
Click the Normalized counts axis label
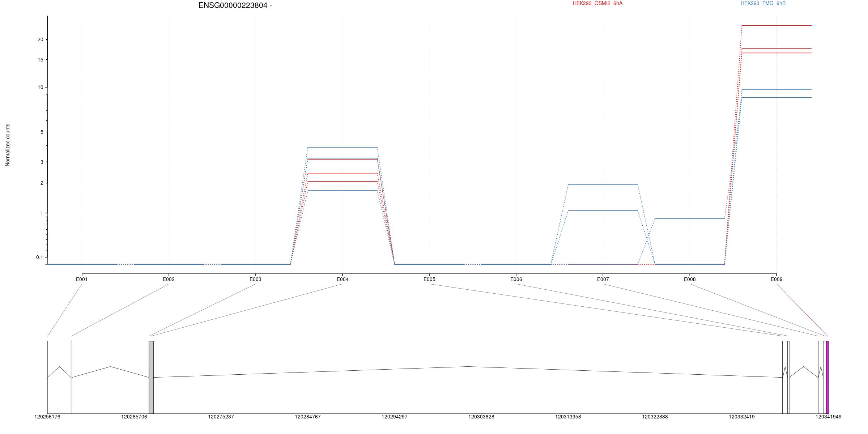coord(8,145)
